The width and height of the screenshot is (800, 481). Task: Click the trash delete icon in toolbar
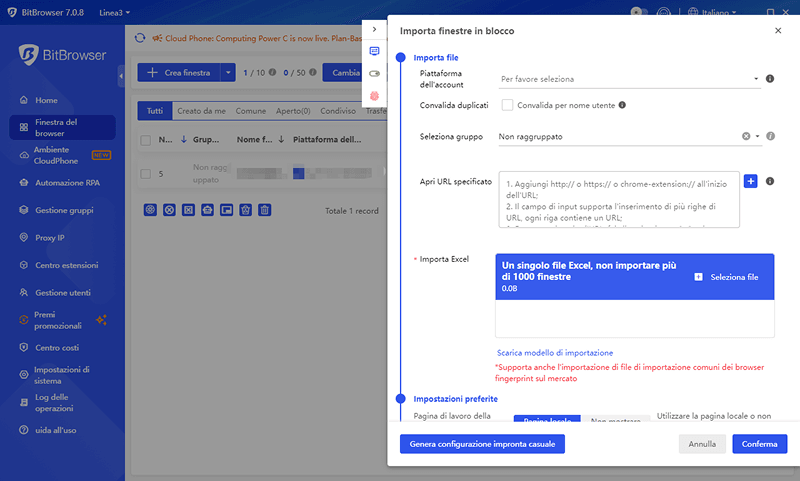pyautogui.click(x=264, y=210)
